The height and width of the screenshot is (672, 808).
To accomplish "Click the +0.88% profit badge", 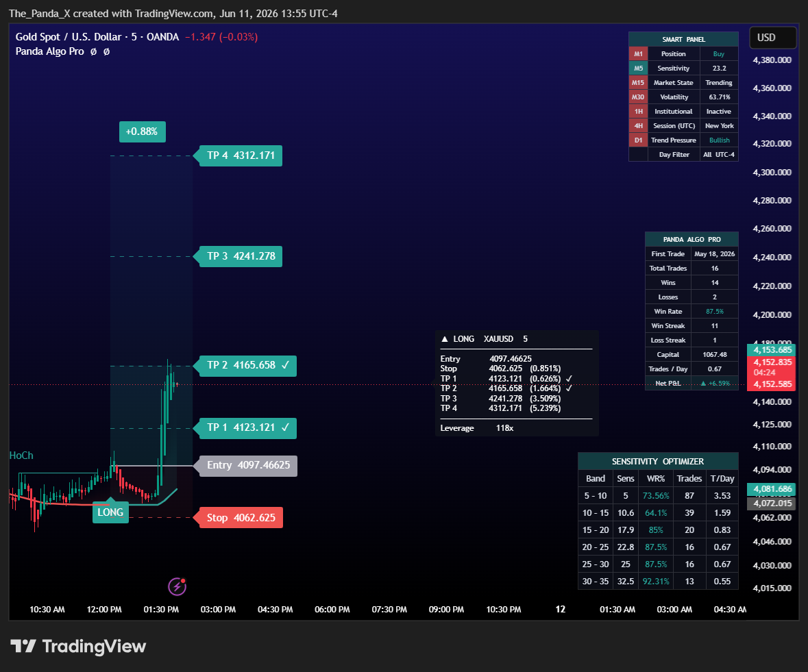I will tap(142, 132).
